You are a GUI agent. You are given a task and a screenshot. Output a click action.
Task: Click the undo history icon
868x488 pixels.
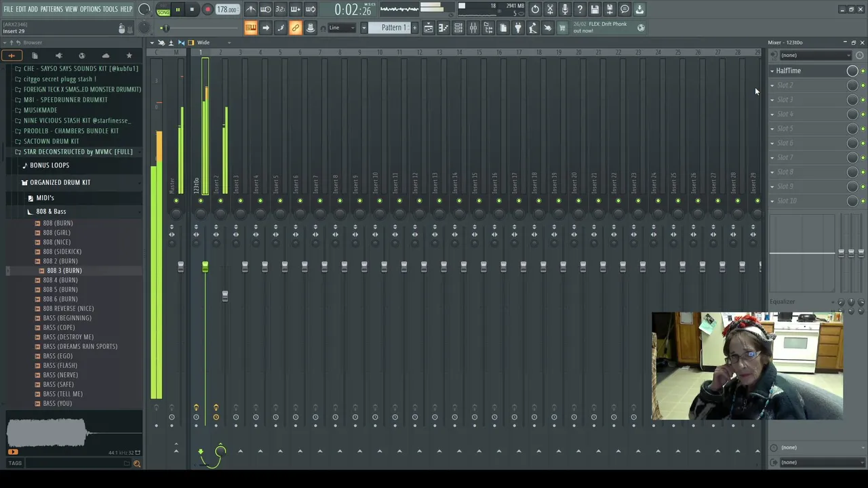click(x=535, y=9)
